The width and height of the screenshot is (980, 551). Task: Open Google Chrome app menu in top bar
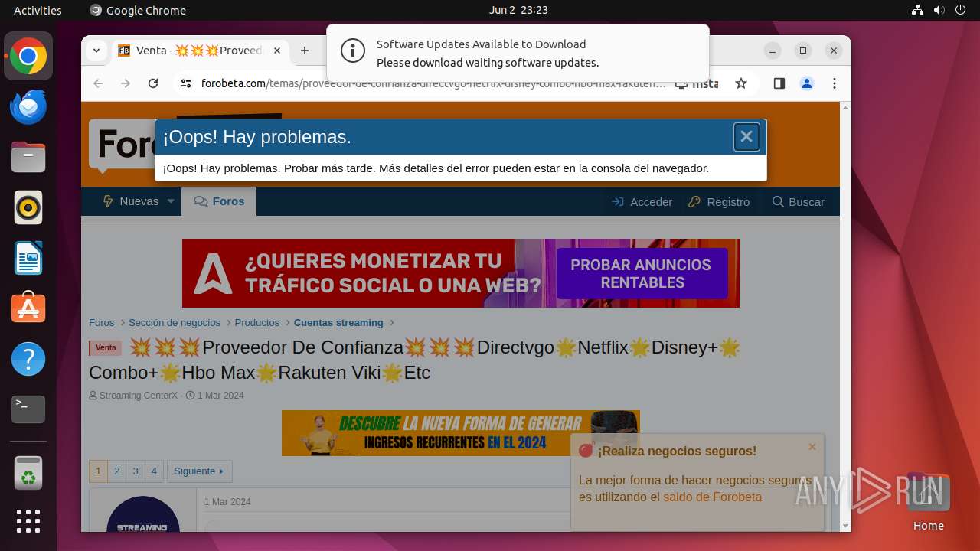(x=138, y=10)
